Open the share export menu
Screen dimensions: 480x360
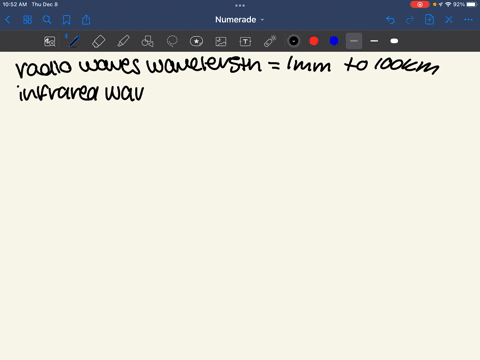(x=86, y=20)
